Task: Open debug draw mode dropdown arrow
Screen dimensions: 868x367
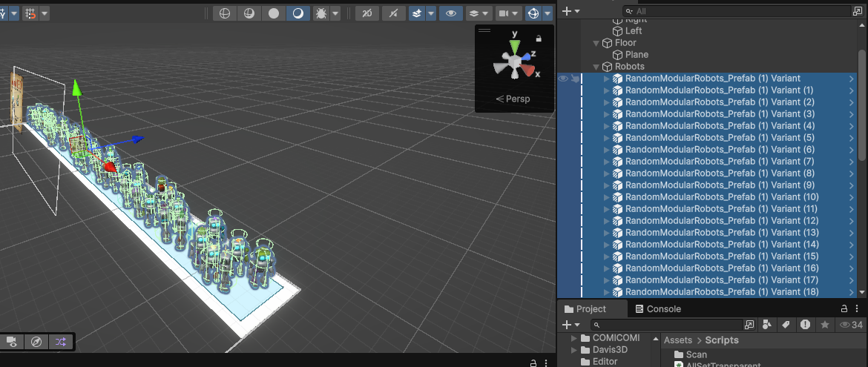Action: pyautogui.click(x=335, y=13)
